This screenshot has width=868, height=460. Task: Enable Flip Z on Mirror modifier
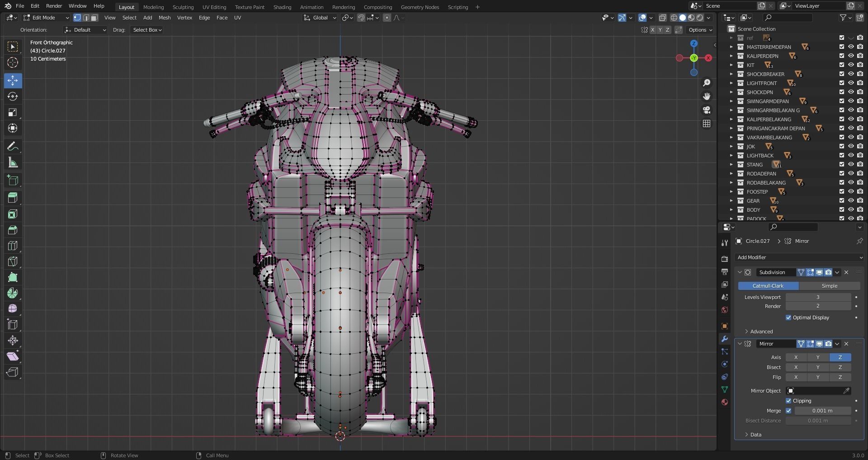[x=840, y=377]
